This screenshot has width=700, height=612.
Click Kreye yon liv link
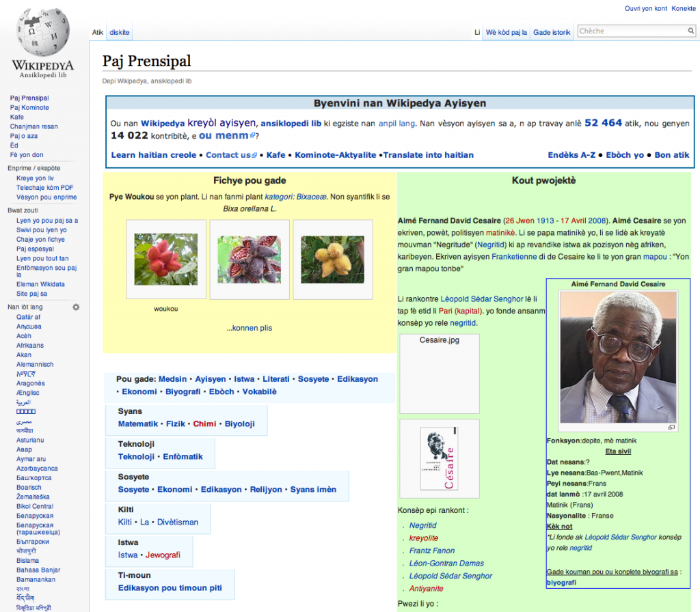click(x=36, y=178)
